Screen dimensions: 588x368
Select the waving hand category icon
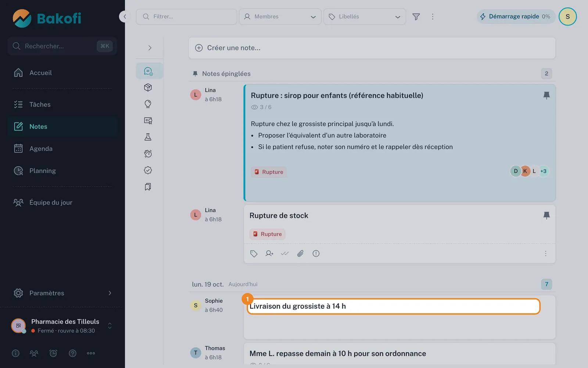click(148, 154)
